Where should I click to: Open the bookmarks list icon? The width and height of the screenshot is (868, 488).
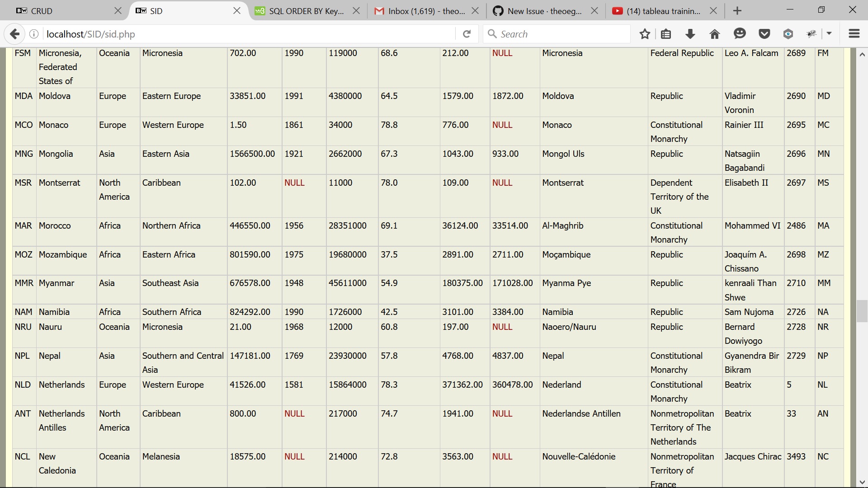tap(666, 34)
